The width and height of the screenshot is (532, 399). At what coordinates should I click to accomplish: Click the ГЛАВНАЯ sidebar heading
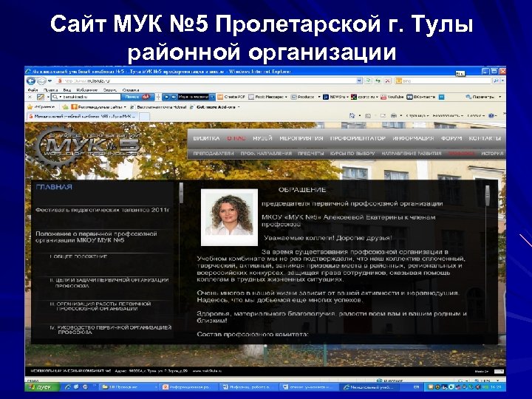54,187
